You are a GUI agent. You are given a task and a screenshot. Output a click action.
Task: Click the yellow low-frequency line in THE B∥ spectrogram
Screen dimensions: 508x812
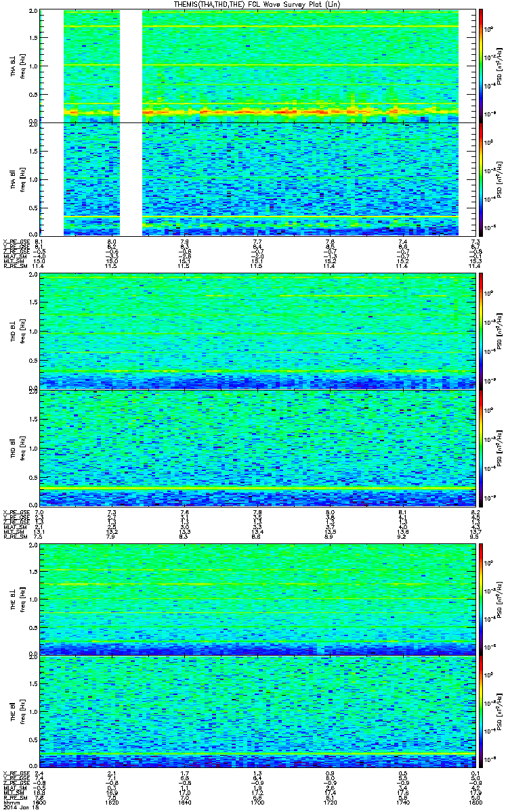point(257,754)
